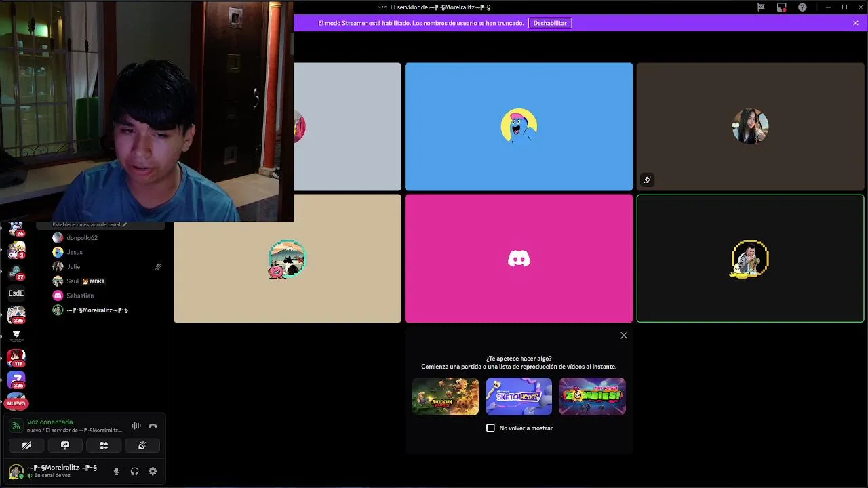This screenshot has width=868, height=488.
Task: Select Saul MDKT in the voice member list
Action: 102,281
